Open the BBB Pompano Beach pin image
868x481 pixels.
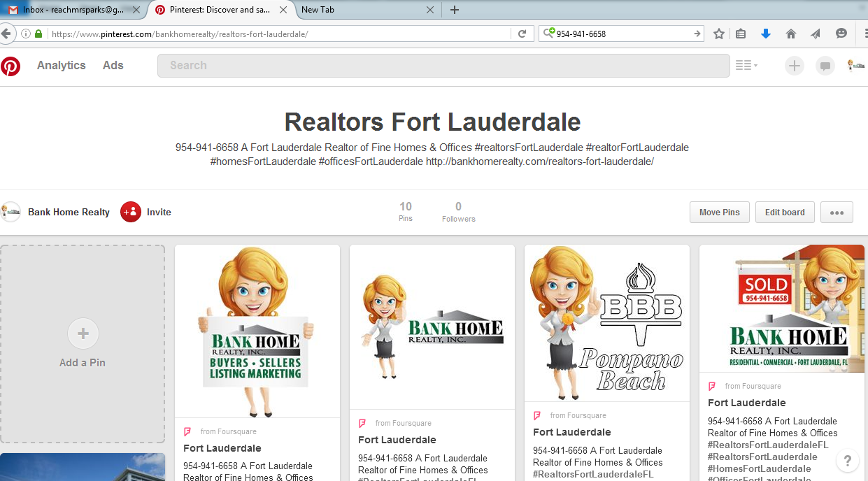(x=606, y=322)
